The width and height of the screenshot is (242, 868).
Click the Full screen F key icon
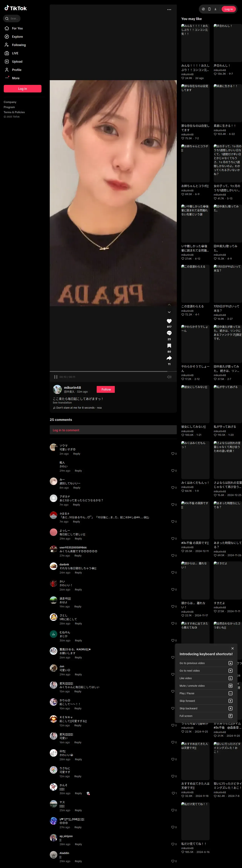[x=231, y=716]
